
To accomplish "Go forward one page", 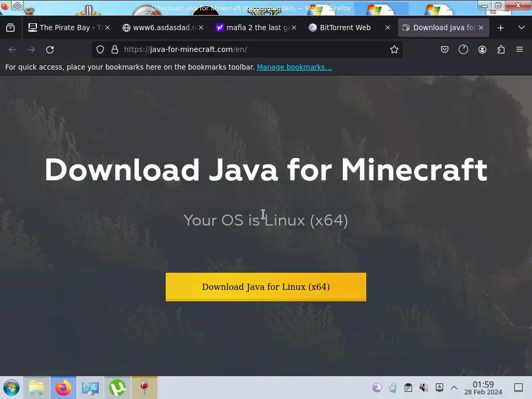I will (x=31, y=49).
